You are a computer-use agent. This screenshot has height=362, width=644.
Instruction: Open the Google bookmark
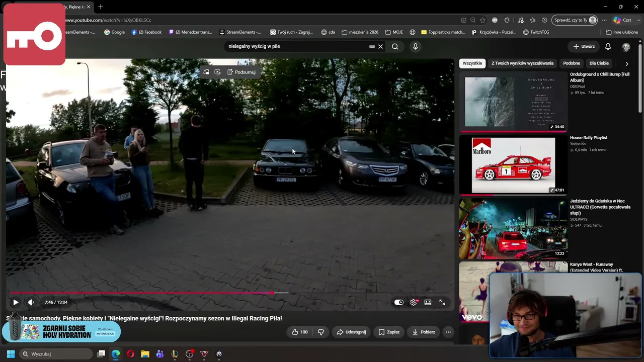click(x=114, y=32)
